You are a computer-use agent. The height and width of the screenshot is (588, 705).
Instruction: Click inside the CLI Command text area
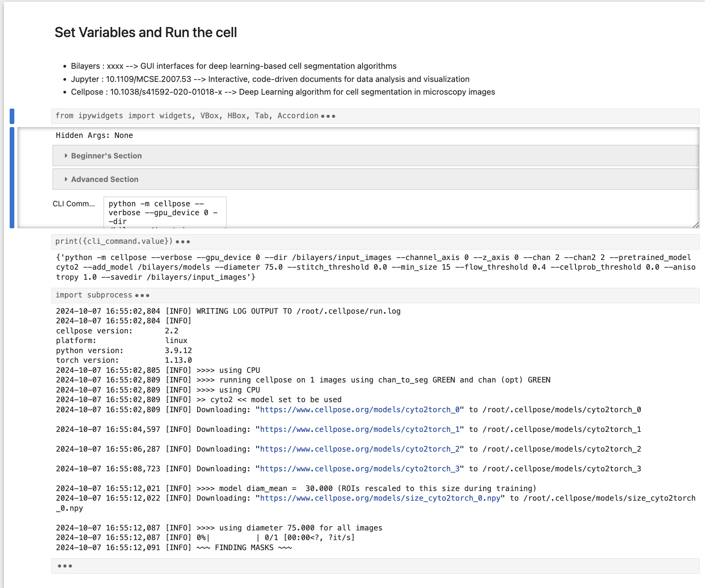165,212
